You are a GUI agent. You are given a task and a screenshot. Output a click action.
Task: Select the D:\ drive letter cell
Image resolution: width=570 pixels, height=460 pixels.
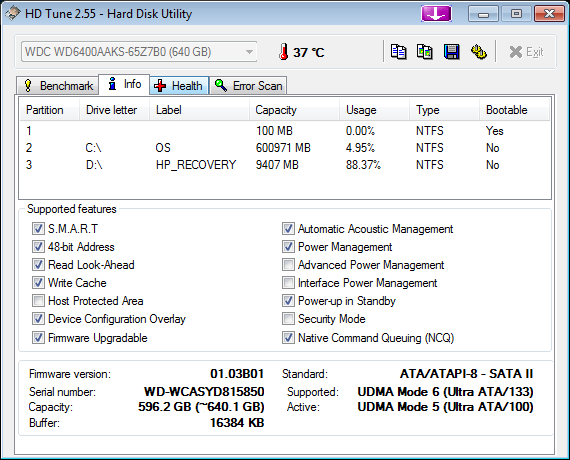tap(94, 165)
